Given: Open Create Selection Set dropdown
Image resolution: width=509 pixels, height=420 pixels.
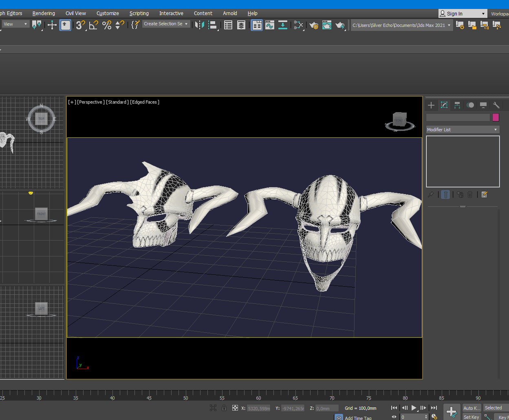Looking at the screenshot, I should (166, 24).
